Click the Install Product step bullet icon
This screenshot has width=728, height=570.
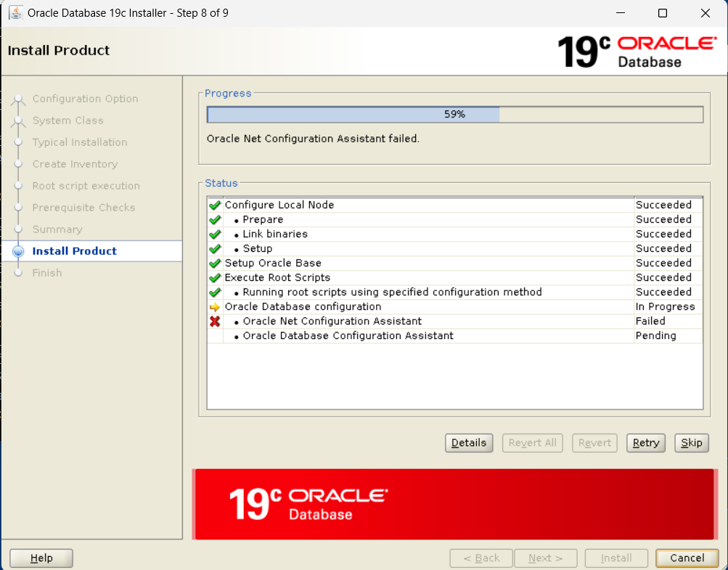(18, 251)
